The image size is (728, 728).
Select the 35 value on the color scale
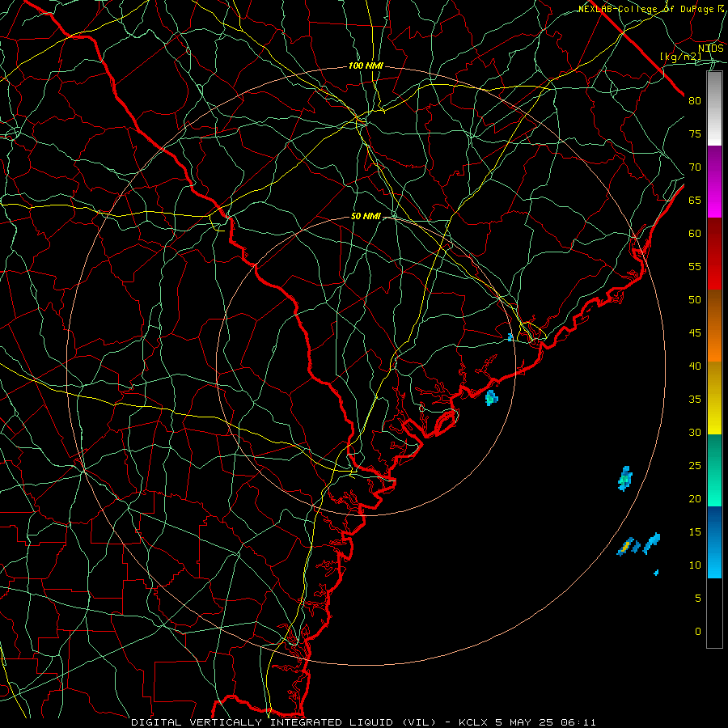pyautogui.click(x=695, y=400)
